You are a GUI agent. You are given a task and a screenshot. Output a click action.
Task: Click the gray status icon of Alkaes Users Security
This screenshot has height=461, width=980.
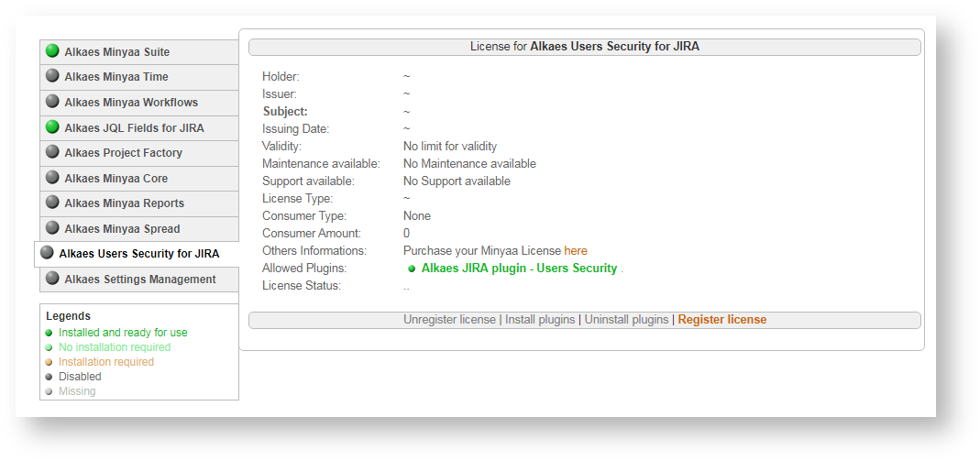tap(47, 253)
